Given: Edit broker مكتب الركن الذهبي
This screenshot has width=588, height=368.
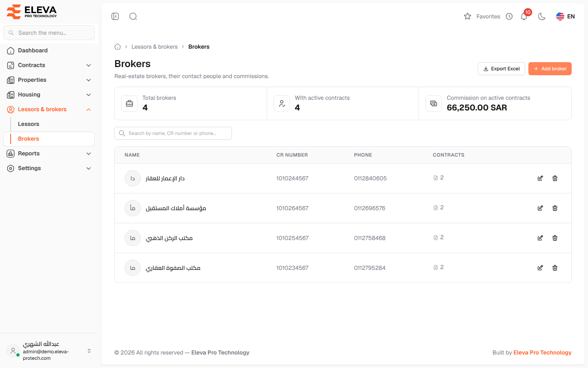Looking at the screenshot, I should (540, 238).
